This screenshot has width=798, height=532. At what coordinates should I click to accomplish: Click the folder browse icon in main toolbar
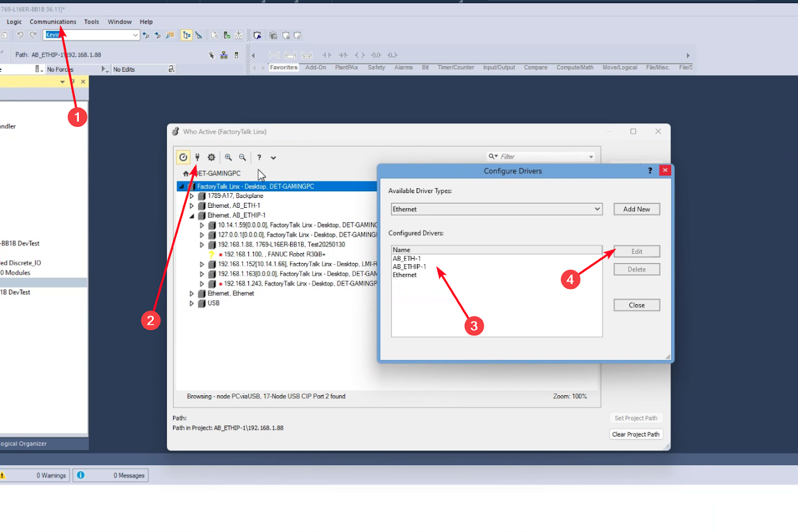pos(170,36)
